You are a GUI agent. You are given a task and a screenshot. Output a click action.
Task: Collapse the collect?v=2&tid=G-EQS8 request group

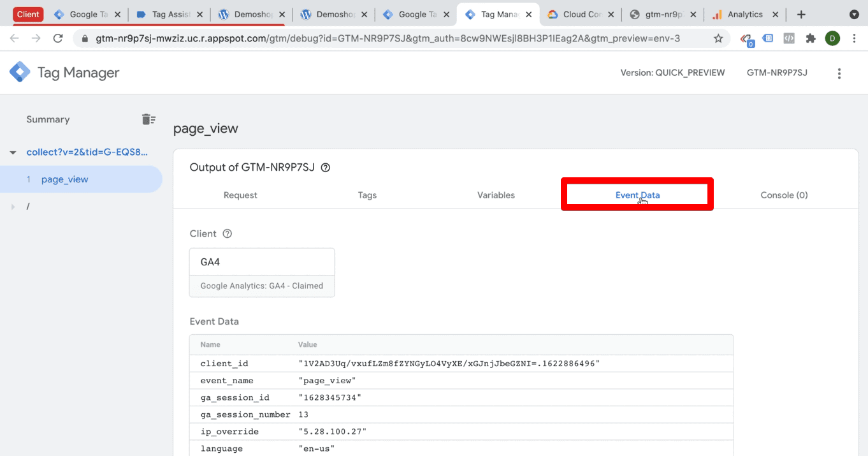tap(13, 152)
